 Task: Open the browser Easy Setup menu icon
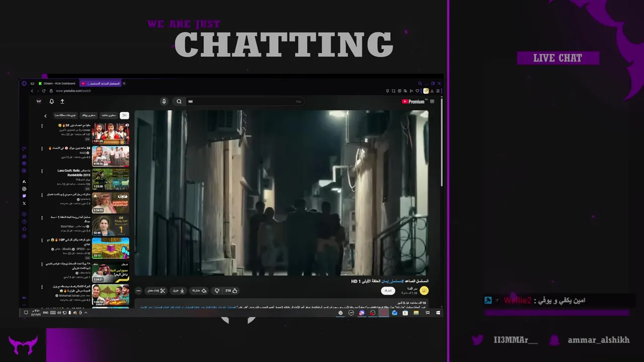pos(438,91)
